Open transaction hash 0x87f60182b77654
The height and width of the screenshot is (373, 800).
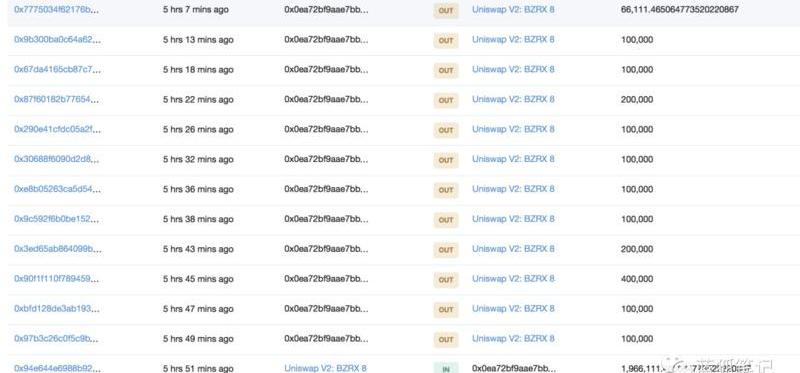[x=57, y=100]
